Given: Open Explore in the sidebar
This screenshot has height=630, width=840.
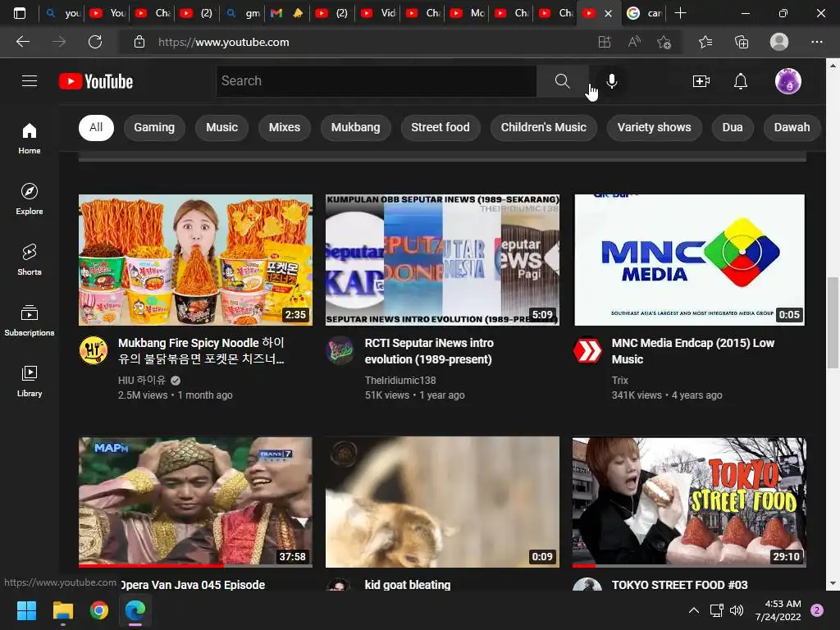Looking at the screenshot, I should [30, 199].
